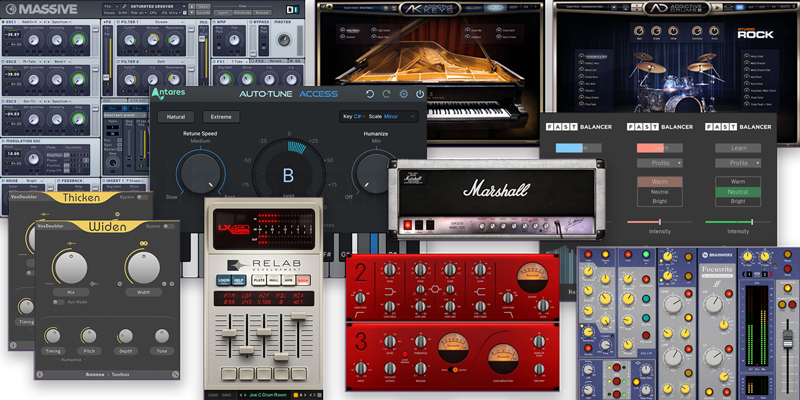Screen dimensions: 800x400
Task: Click the chain link icon above Widen's Width knob
Action: (143, 243)
